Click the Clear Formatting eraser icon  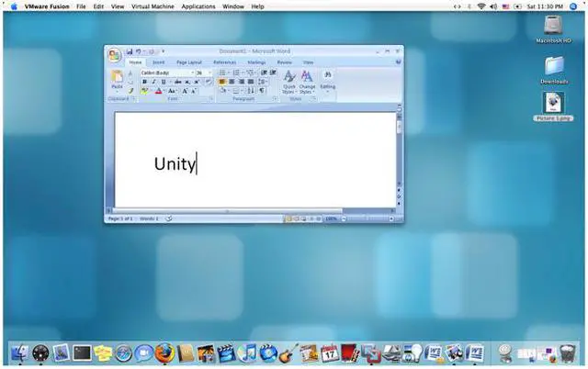209,82
